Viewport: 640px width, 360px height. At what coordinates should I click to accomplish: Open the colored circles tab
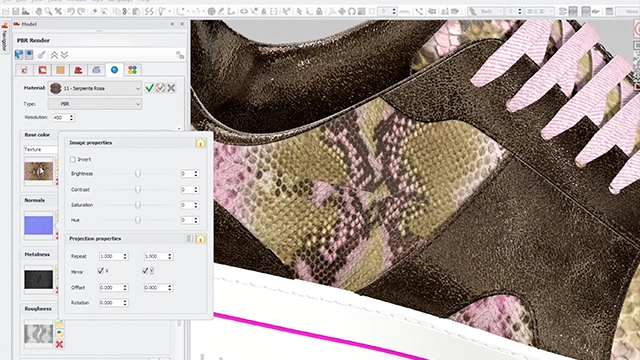tap(132, 70)
